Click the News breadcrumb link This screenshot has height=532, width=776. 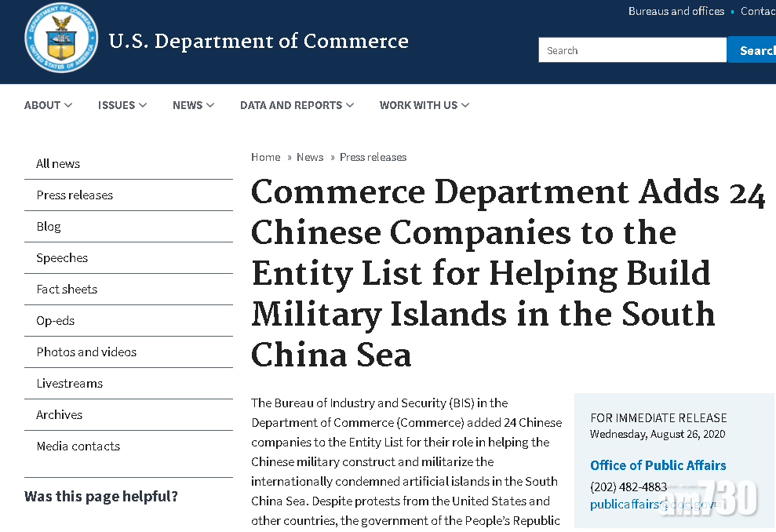(x=310, y=157)
